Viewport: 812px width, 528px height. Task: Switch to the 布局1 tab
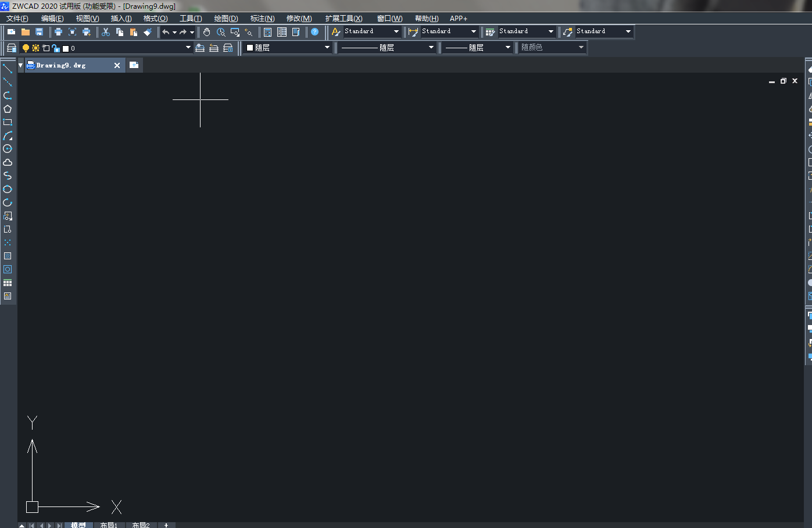point(109,525)
